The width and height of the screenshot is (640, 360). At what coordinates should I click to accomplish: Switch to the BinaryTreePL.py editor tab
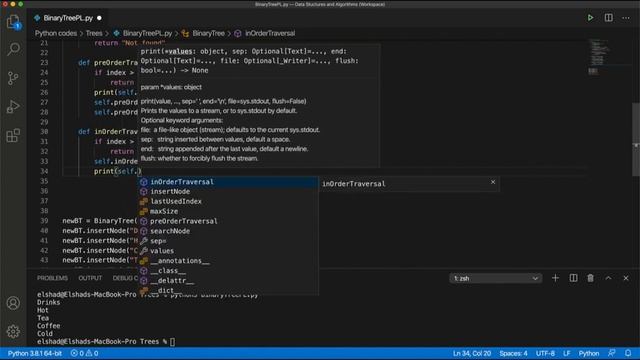[x=68, y=18]
